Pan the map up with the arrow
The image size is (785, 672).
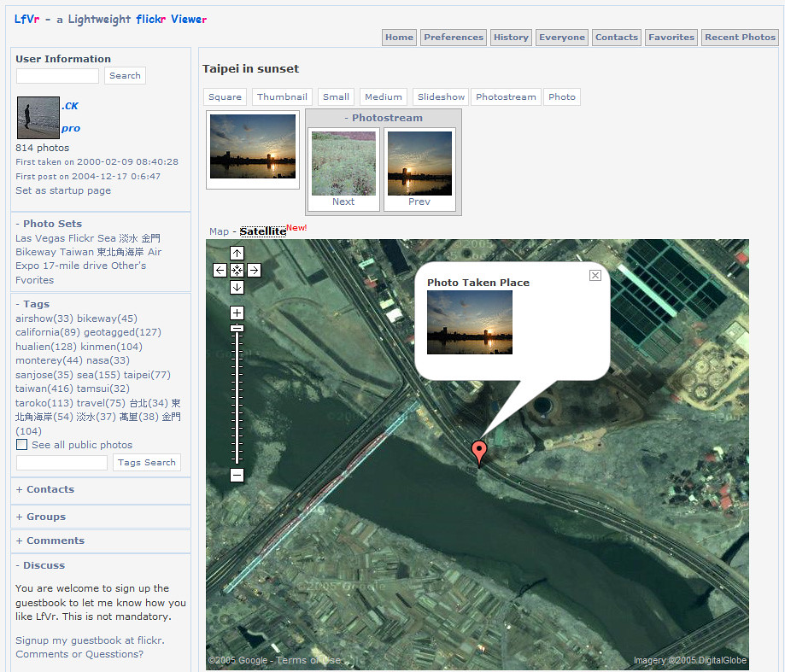237,253
